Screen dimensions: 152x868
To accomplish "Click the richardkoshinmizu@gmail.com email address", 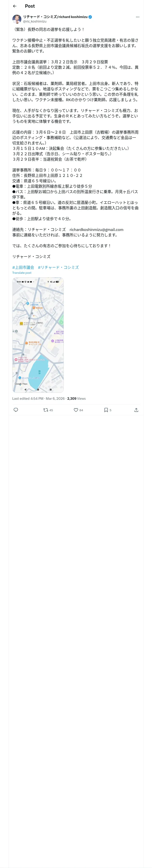I will coord(96,229).
